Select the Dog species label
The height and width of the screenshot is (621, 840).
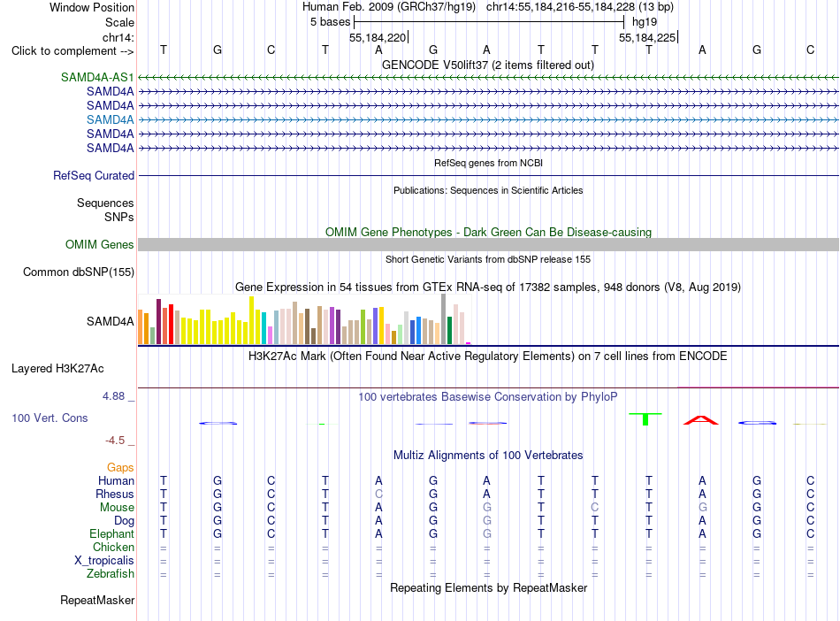point(125,521)
